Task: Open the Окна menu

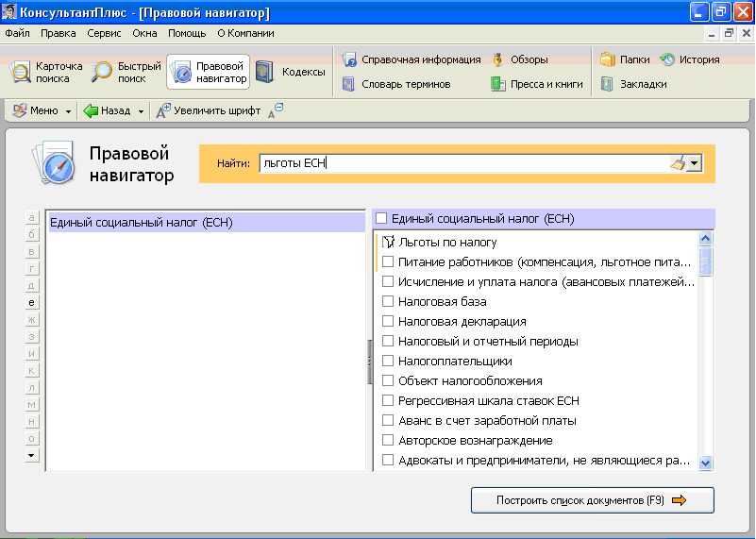Action: pyautogui.click(x=144, y=33)
